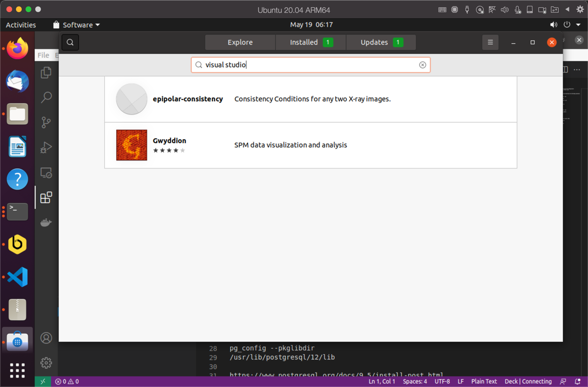Click 'pg_config --pkglibdir' line in editor
Screen dimensions: 588x387
(272, 348)
